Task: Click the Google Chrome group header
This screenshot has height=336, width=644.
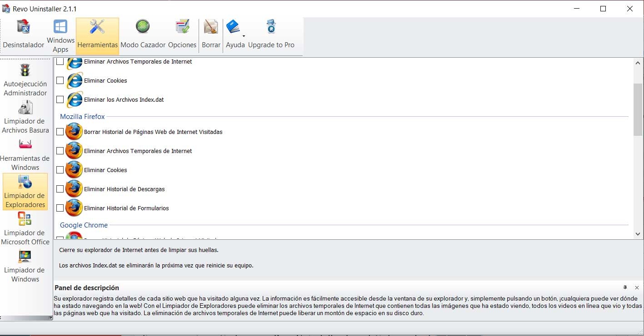Action: [84, 225]
